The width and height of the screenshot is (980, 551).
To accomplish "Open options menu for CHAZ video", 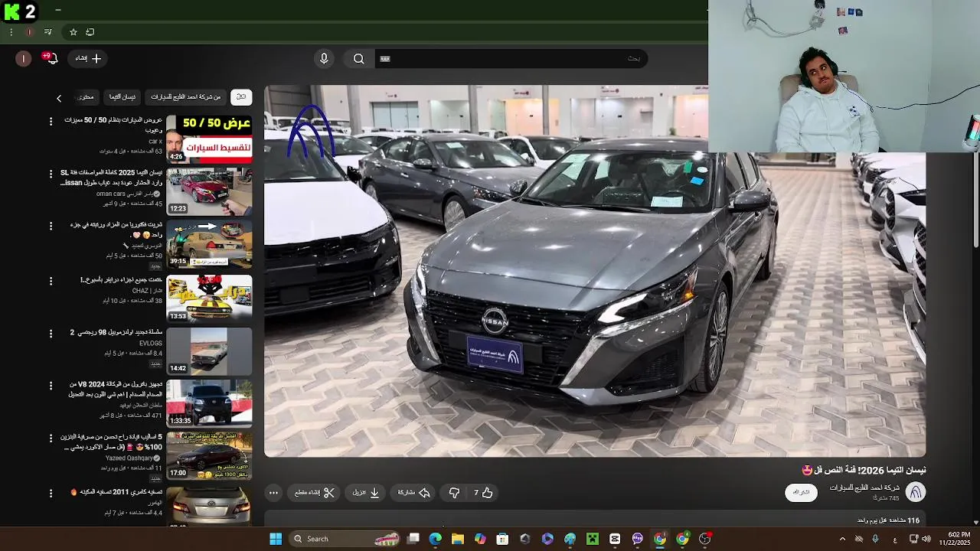I will click(x=51, y=281).
